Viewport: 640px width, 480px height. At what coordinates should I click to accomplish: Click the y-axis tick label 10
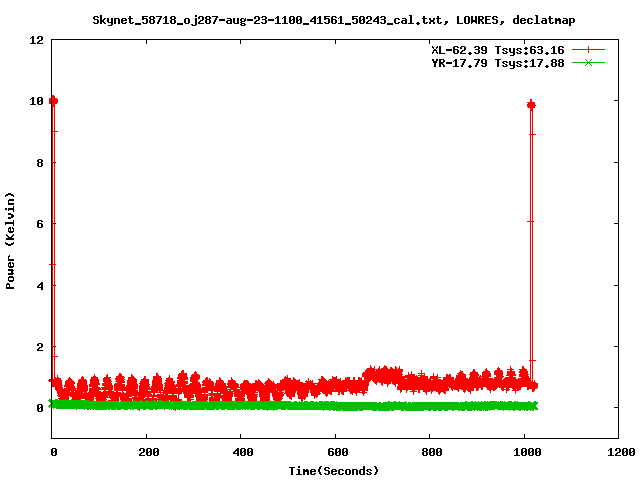(x=36, y=101)
